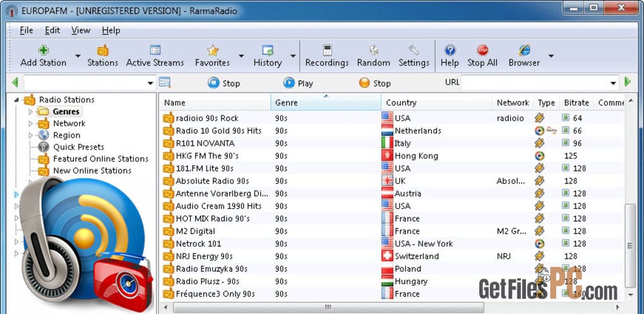644x314 pixels.
Task: Sort by the Name column header
Action: (x=215, y=103)
